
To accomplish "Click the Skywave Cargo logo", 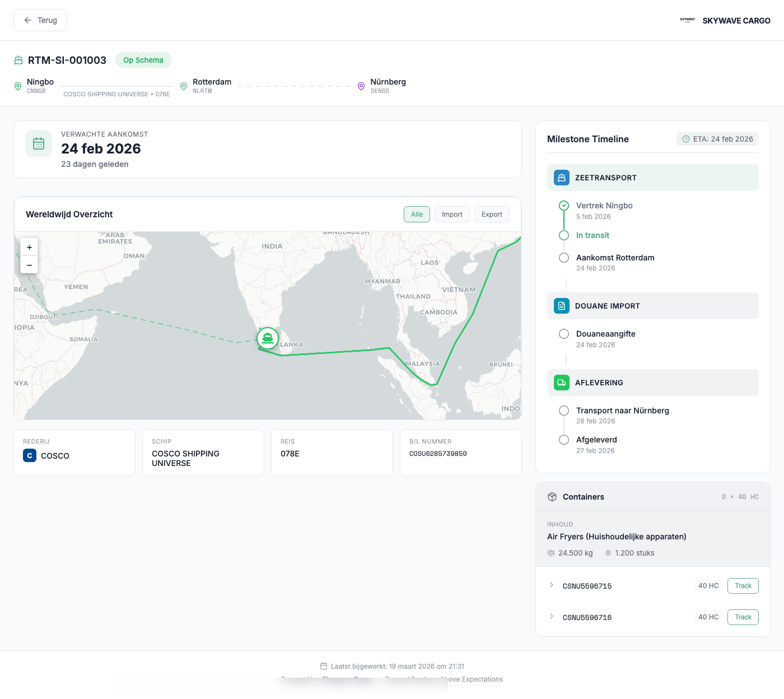I will (x=687, y=21).
